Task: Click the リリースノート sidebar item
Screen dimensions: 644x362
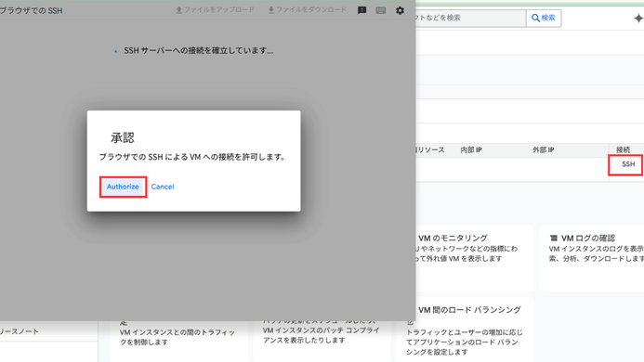Action: click(20, 331)
